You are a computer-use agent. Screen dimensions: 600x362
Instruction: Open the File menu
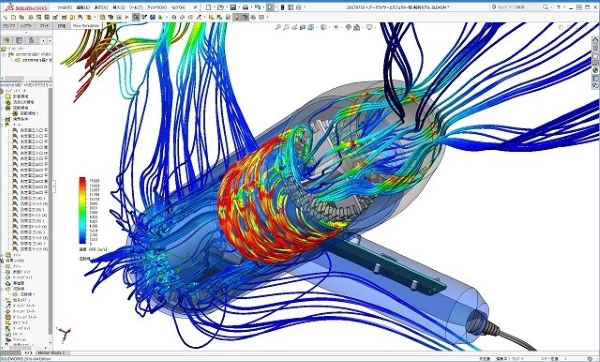65,7
